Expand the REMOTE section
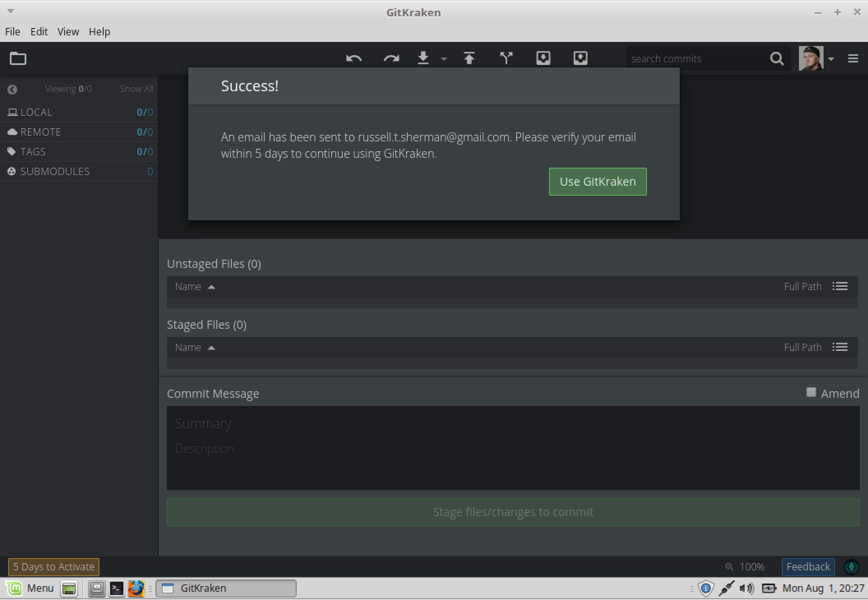Viewport: 868px width, 600px height. (x=79, y=132)
